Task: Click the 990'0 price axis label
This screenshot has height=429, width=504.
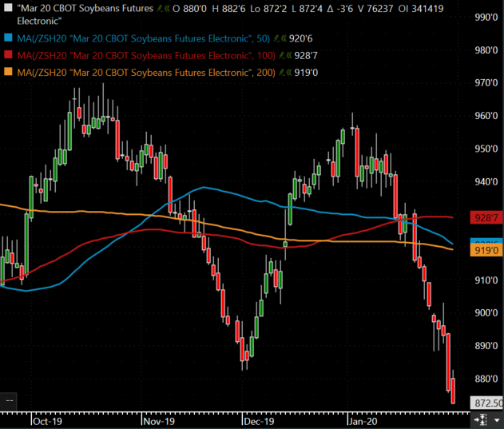Action: click(486, 18)
